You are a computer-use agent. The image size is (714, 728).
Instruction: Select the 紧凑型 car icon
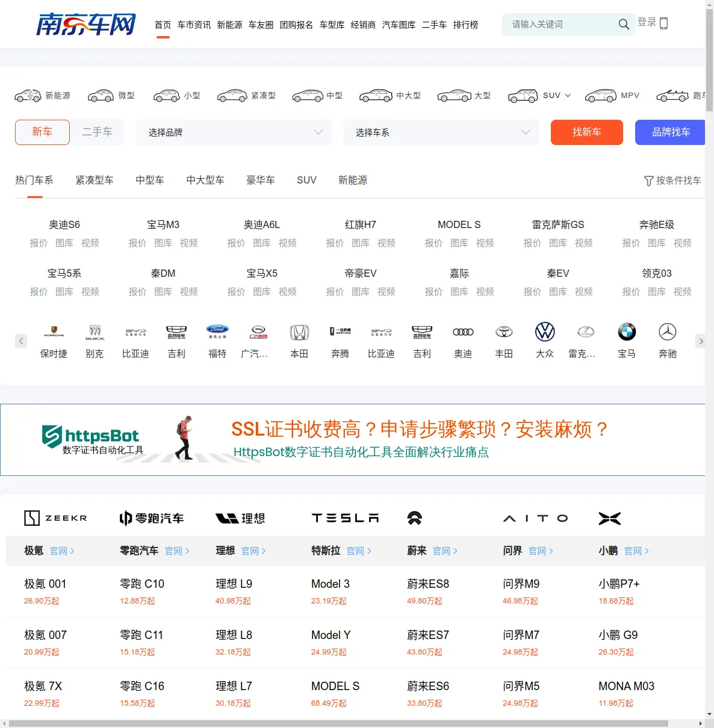[x=232, y=96]
